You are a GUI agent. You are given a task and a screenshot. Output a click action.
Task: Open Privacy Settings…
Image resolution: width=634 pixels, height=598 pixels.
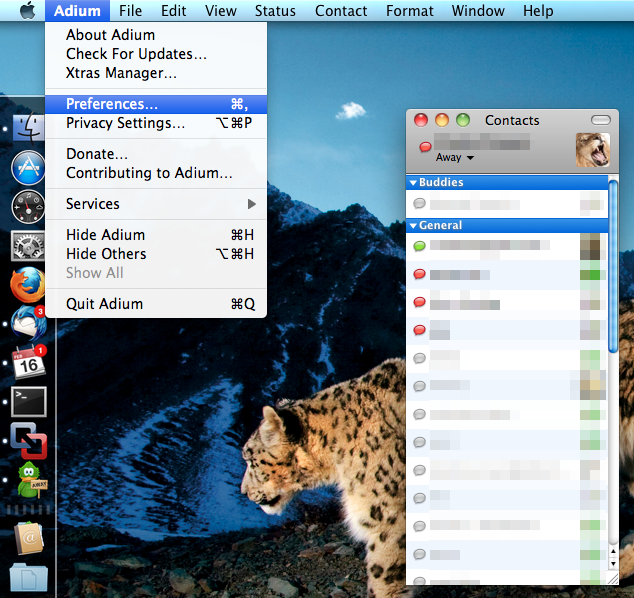(x=156, y=123)
